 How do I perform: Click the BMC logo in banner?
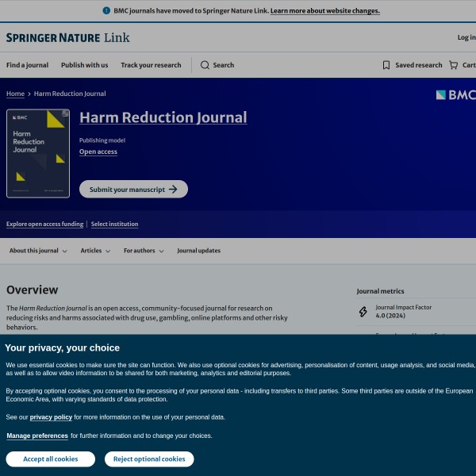click(455, 95)
